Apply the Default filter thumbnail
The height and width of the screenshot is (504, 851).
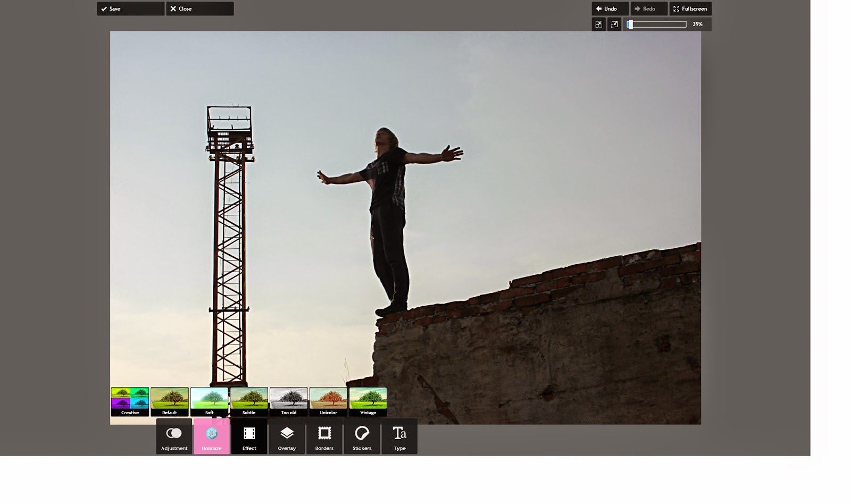(170, 402)
